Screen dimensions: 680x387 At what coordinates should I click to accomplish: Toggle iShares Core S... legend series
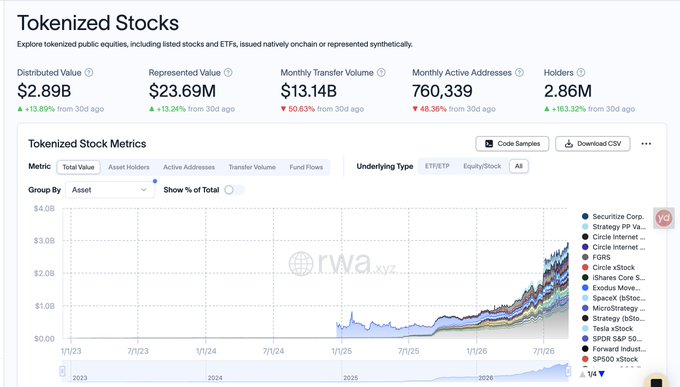pos(613,278)
